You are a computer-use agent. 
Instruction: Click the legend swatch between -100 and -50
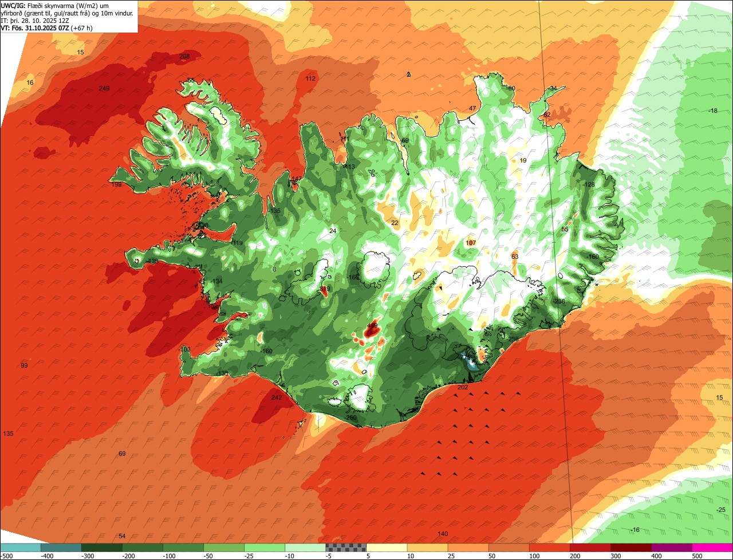183,548
